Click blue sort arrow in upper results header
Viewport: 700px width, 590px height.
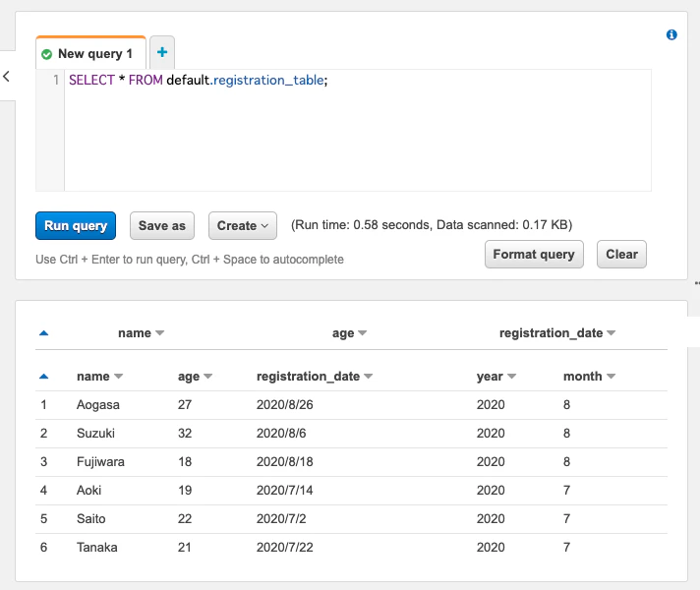click(x=43, y=333)
